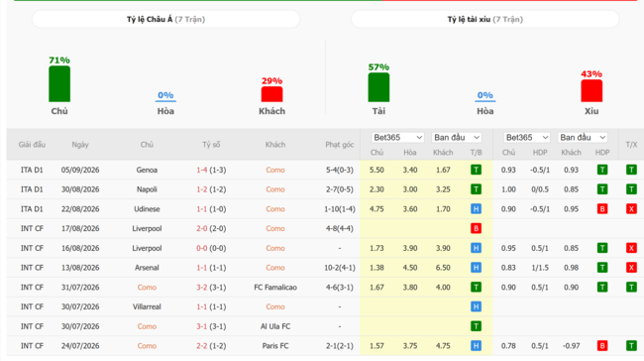Screen dimensions: 644x361
Task: Open Bet365 dropdown above the handicap Chủ/HDP columns
Action: pyautogui.click(x=527, y=137)
